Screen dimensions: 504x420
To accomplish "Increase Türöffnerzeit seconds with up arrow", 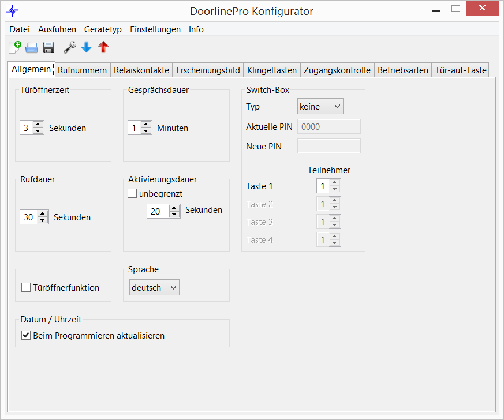I will click(x=38, y=124).
